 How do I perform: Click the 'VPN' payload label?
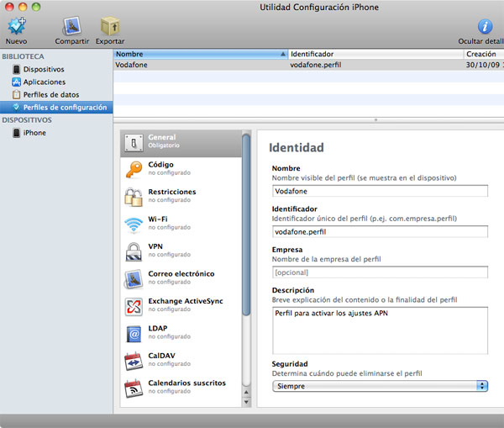tap(155, 246)
